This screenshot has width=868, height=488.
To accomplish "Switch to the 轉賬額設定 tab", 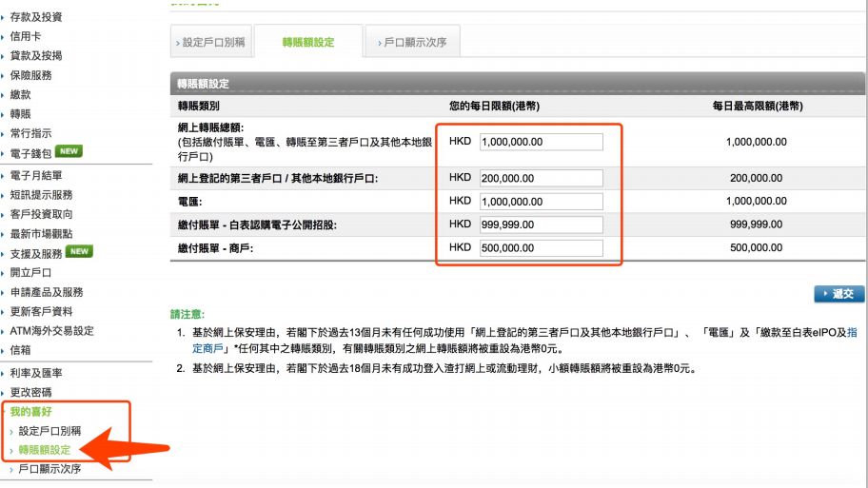I will coord(308,42).
